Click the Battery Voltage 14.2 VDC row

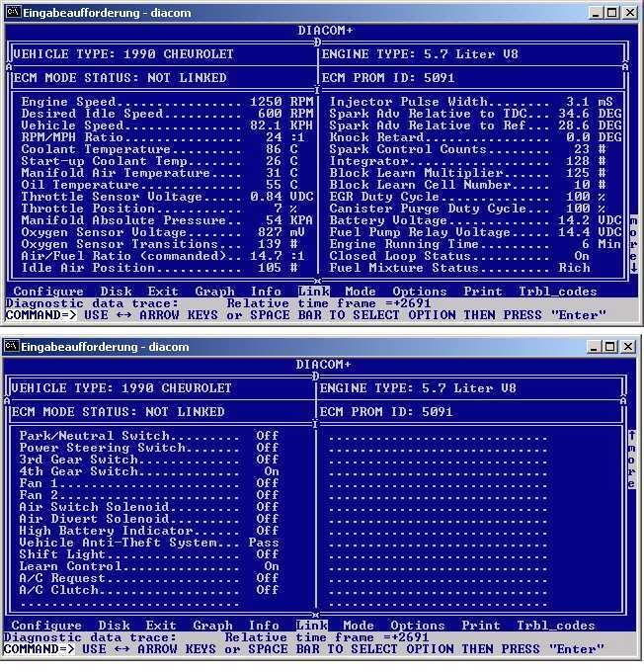475,220
